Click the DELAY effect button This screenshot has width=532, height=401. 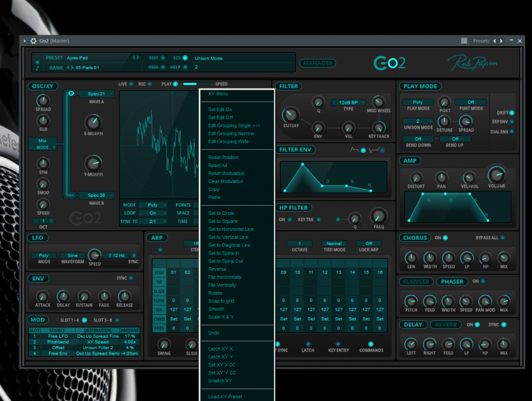[413, 325]
